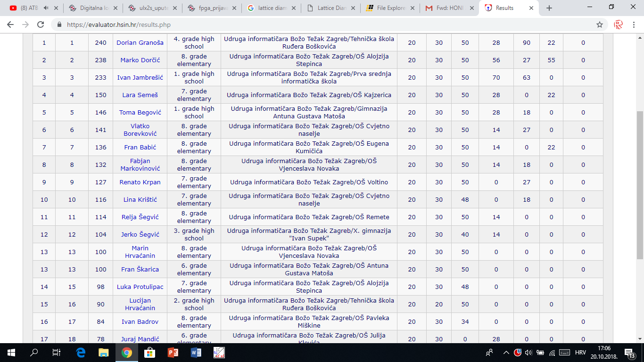The width and height of the screenshot is (644, 362).
Task: Show hidden system tray icons
Action: (506, 352)
